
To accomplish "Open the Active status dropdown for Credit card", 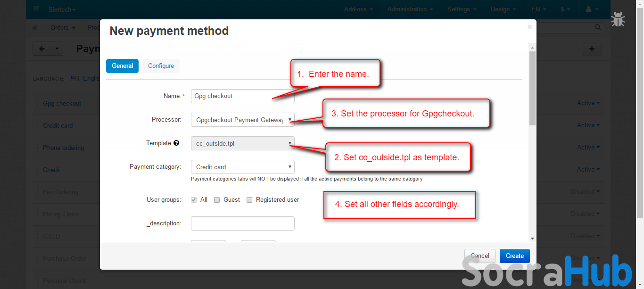I will pyautogui.click(x=588, y=125).
